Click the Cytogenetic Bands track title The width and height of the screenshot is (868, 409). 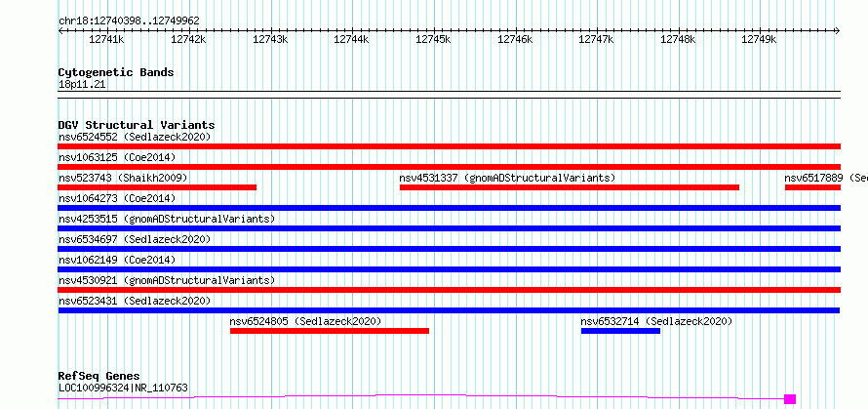click(116, 72)
